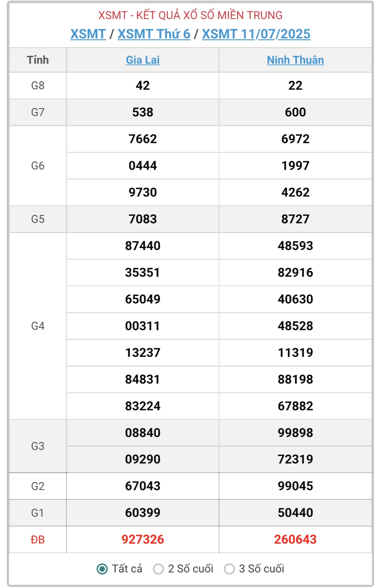Click the G1 result 60399
This screenshot has width=381, height=588.
tap(143, 513)
